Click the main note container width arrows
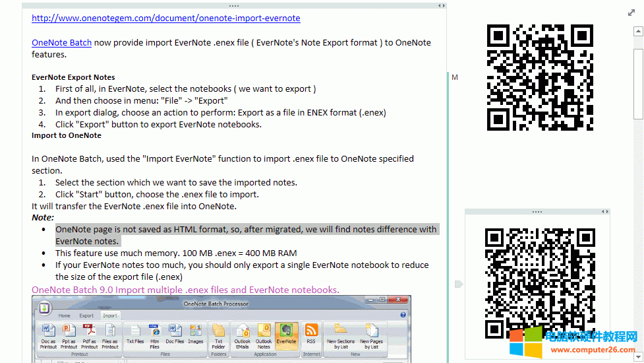This screenshot has height=363, width=644. 442,6
